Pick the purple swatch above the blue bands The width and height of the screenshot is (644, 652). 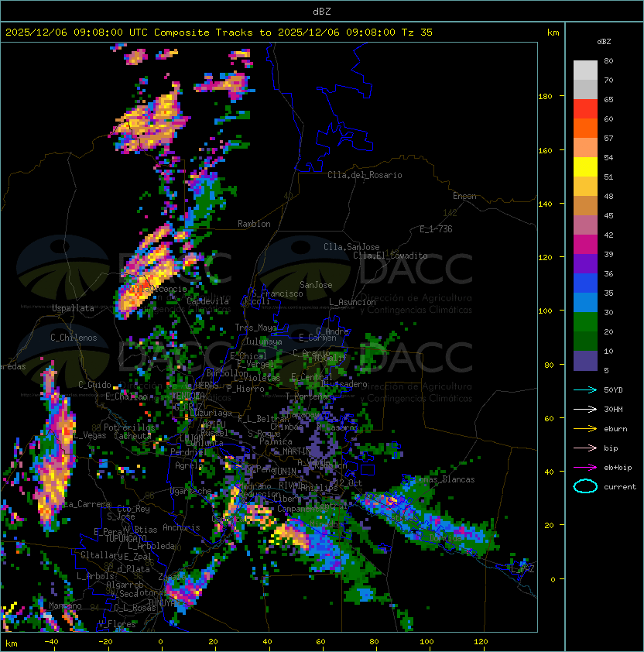(585, 263)
